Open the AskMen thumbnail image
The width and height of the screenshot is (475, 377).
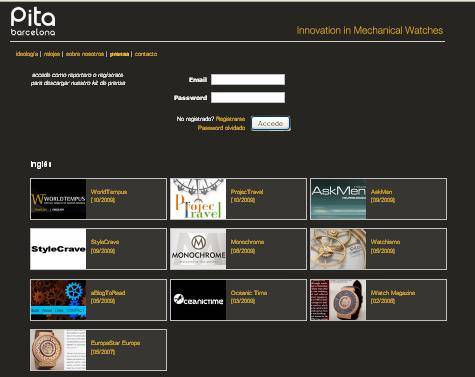(338, 199)
